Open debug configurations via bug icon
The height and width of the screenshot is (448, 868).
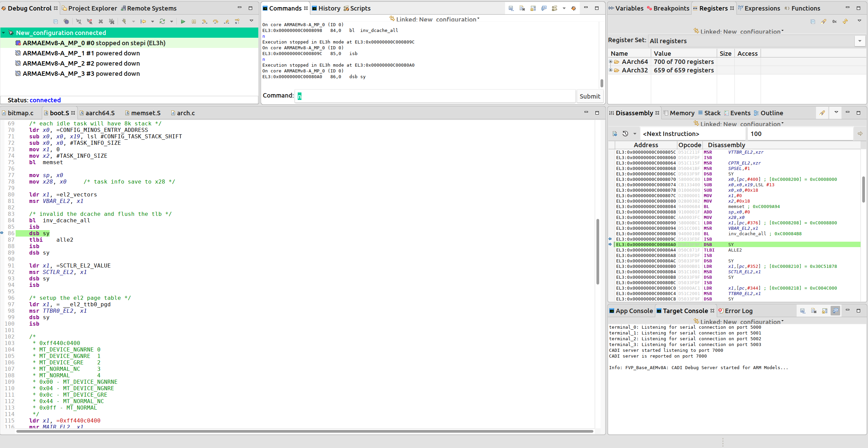574,8
